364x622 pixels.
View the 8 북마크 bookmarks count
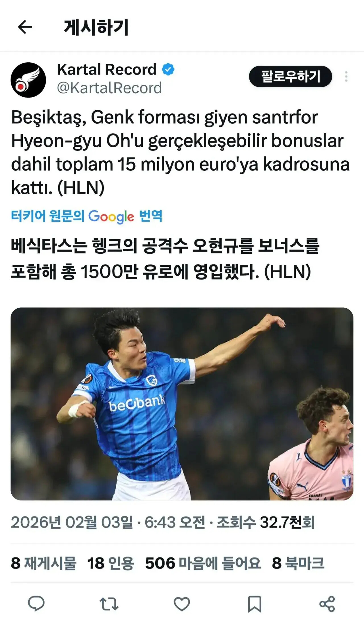(x=298, y=563)
